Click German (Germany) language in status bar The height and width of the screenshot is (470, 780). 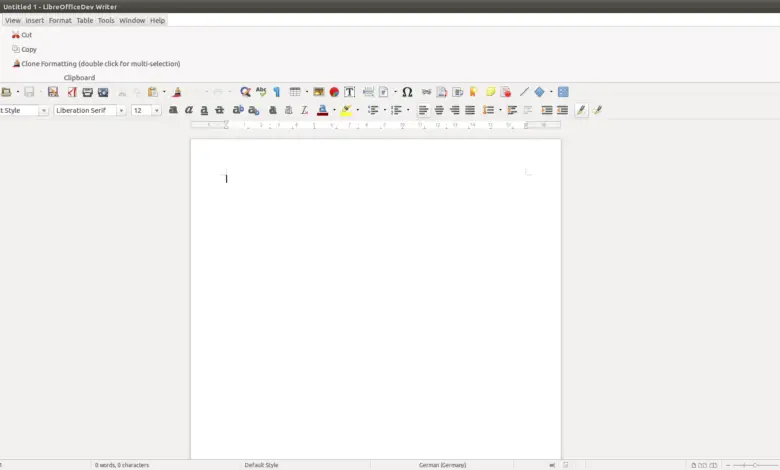pyautogui.click(x=442, y=465)
